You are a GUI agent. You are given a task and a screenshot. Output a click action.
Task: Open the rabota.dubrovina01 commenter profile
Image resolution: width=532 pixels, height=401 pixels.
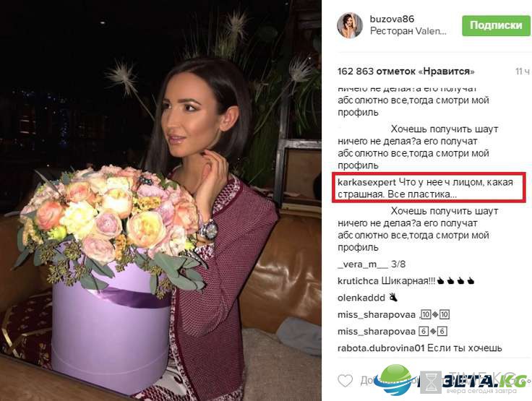coord(381,348)
